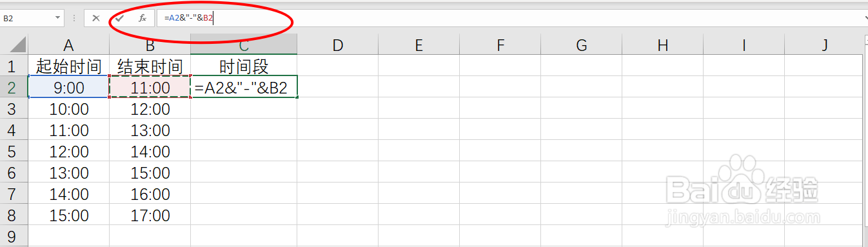Cancel formula entry with the X icon
Image resolution: width=868 pixels, height=247 pixels.
pos(96,18)
